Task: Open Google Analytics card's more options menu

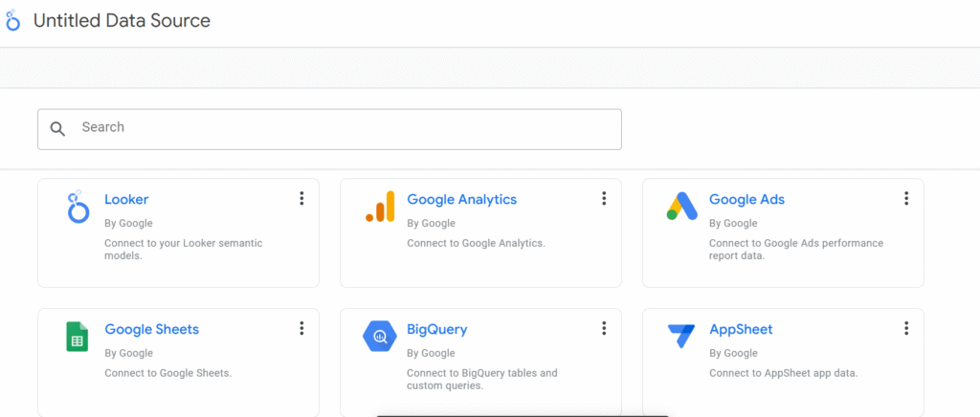Action: pyautogui.click(x=604, y=199)
